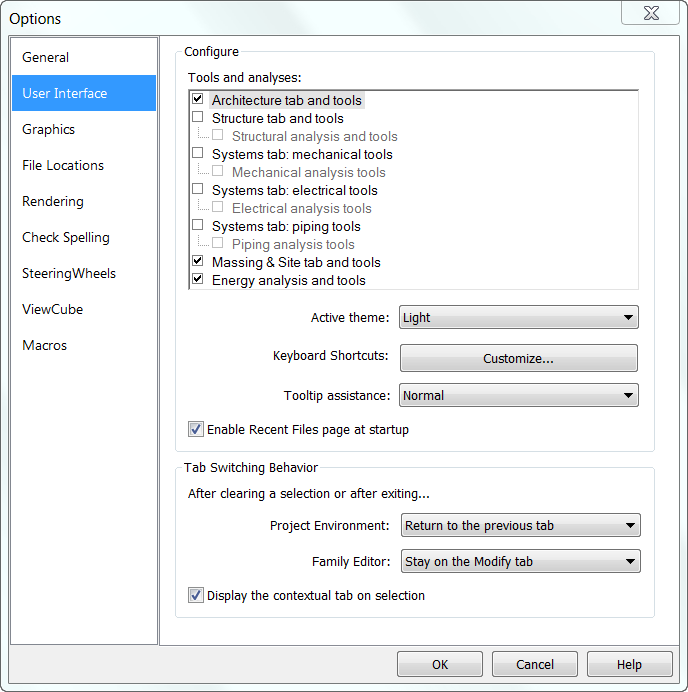The width and height of the screenshot is (688, 692).
Task: Tick Mechanical analysis tools checkbox
Action: [x=217, y=171]
